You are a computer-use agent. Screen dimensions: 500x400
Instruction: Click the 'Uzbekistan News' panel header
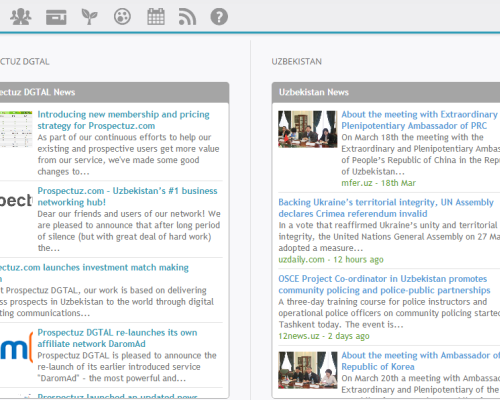386,92
